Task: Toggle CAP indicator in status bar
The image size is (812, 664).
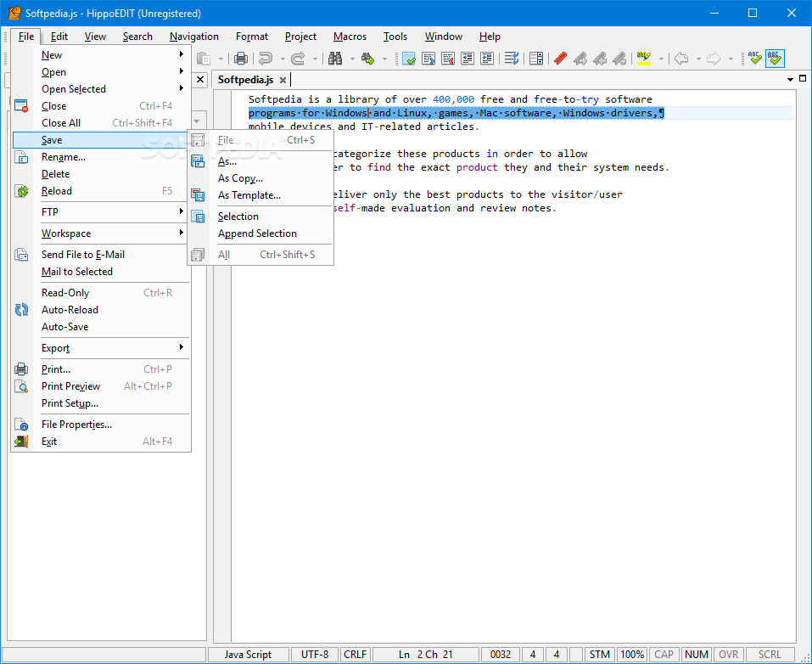Action: point(664,655)
